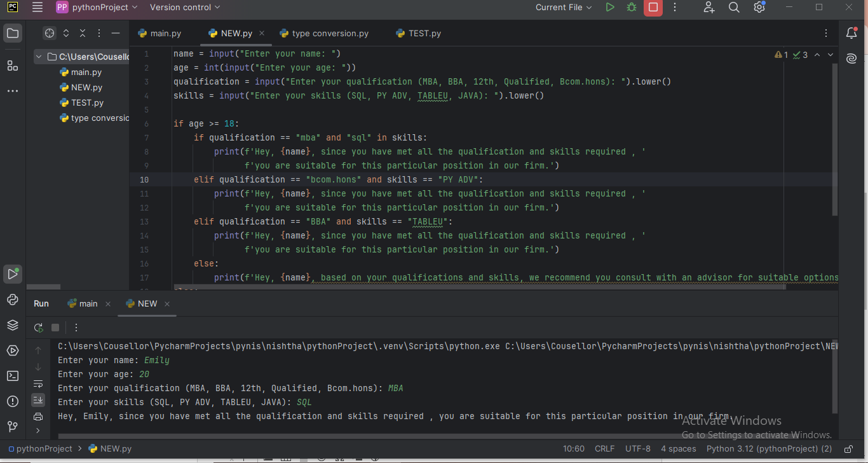Screen dimensions: 868x463
Task: Close the NEW.py editor tab
Action: click(x=262, y=33)
